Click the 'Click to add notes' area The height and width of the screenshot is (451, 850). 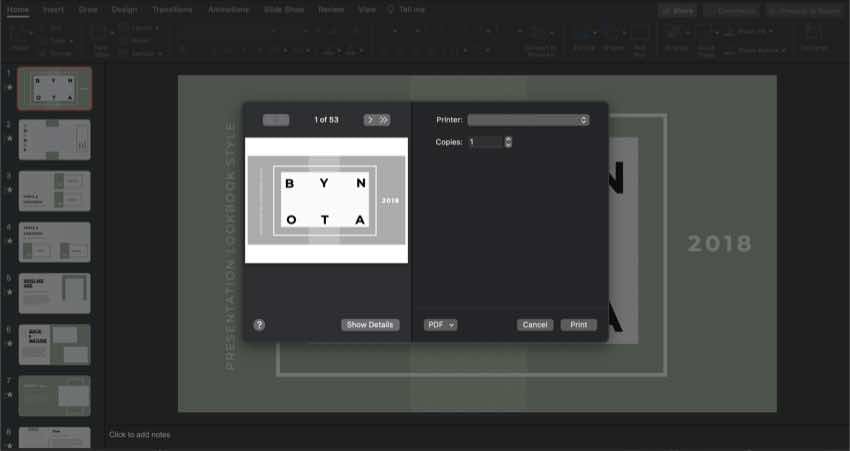point(140,435)
